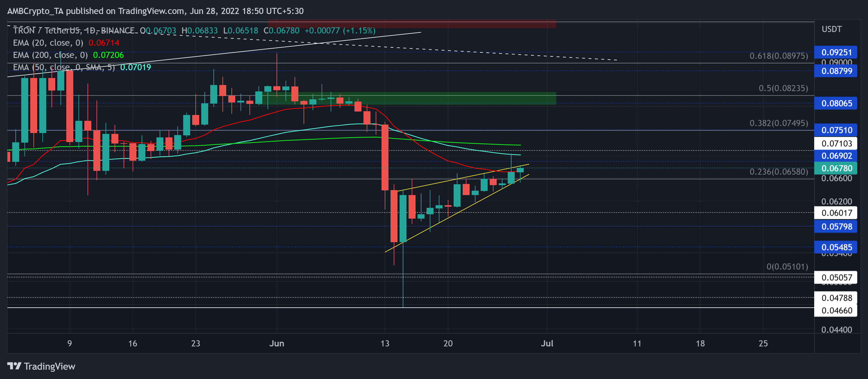Click the red resistance zone rectangle at top
This screenshot has height=379, width=868.
(412, 24)
